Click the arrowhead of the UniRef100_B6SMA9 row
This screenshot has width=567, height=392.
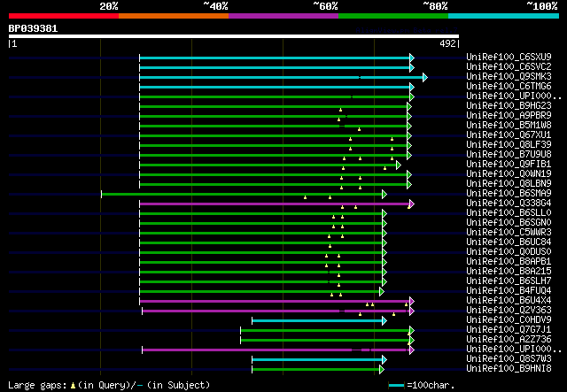pyautogui.click(x=384, y=195)
